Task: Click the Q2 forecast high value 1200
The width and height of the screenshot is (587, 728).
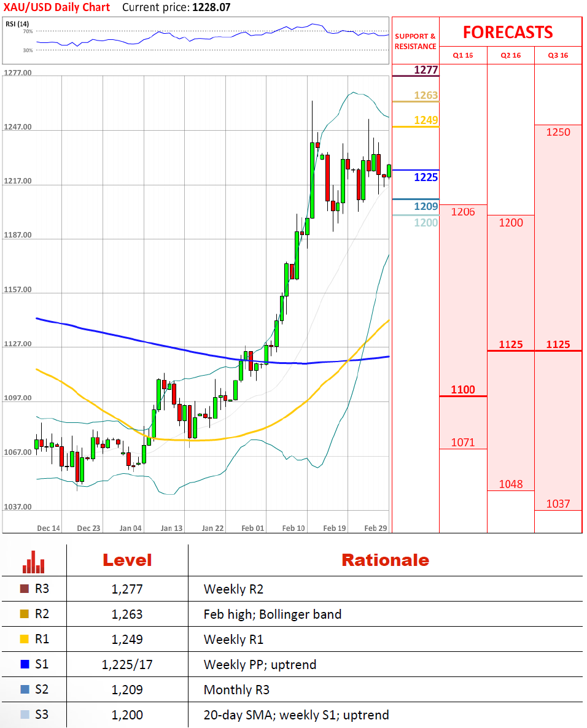Action: click(511, 223)
